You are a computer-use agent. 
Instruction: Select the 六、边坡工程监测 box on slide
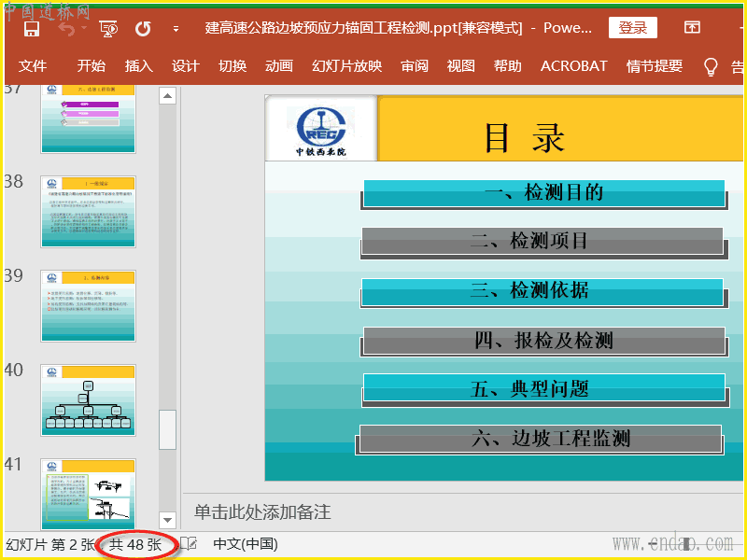coord(540,439)
